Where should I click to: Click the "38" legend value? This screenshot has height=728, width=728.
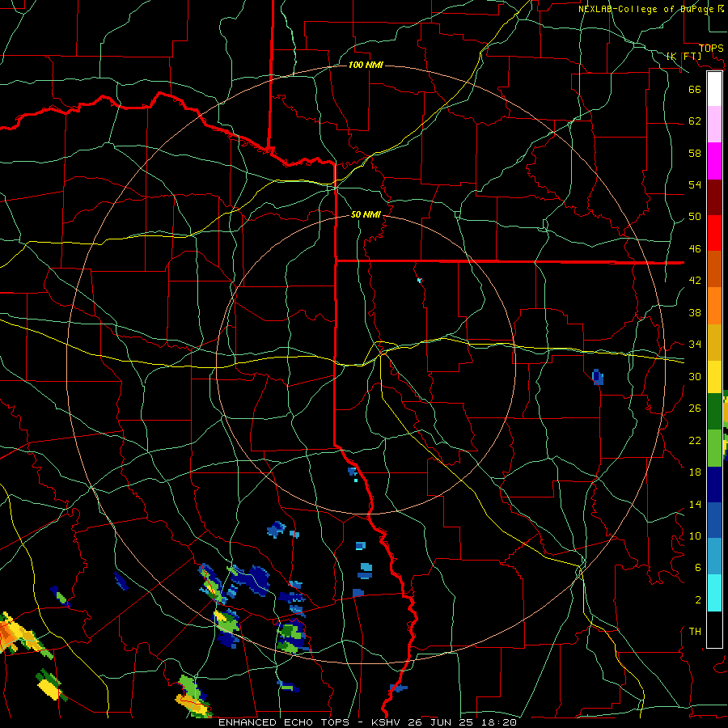point(695,312)
